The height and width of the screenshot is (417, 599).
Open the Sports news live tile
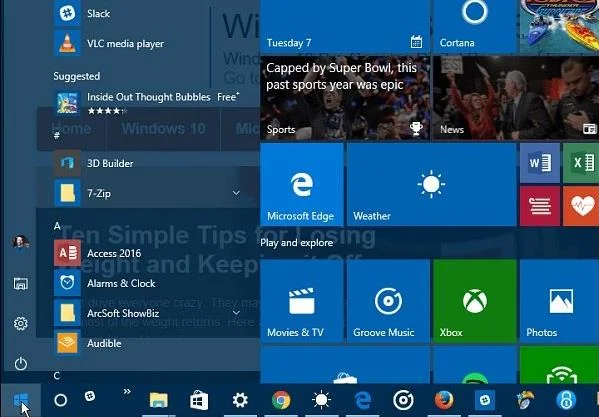pyautogui.click(x=345, y=98)
